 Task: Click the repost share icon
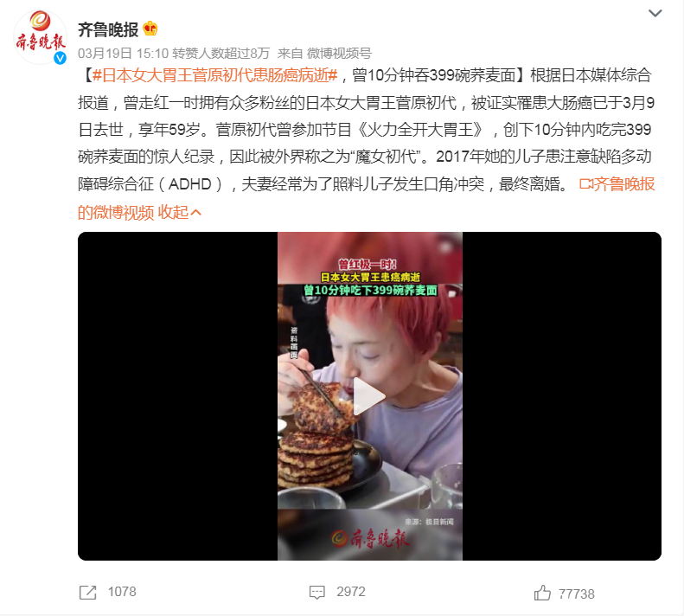(87, 593)
